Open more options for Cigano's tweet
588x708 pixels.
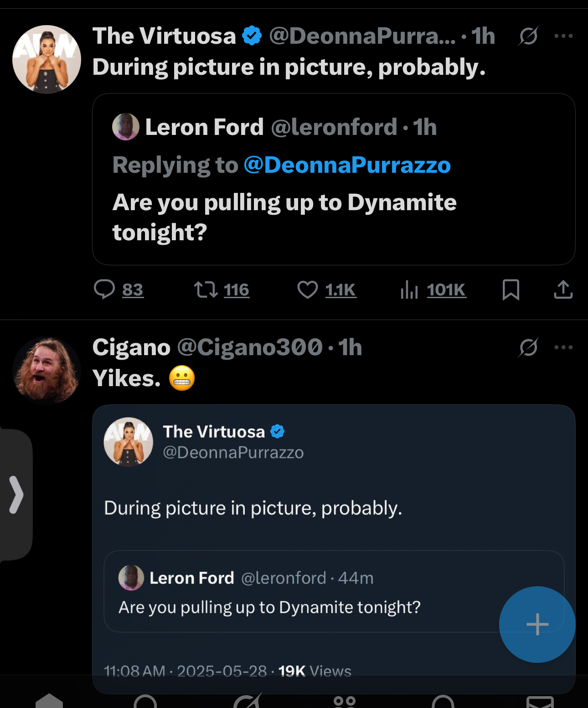[563, 347]
